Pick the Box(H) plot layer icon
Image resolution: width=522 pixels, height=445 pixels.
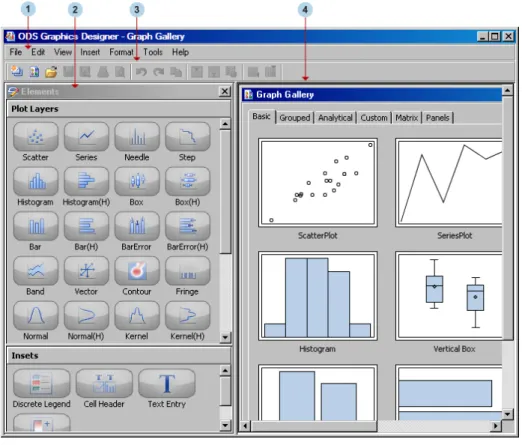[x=187, y=181]
